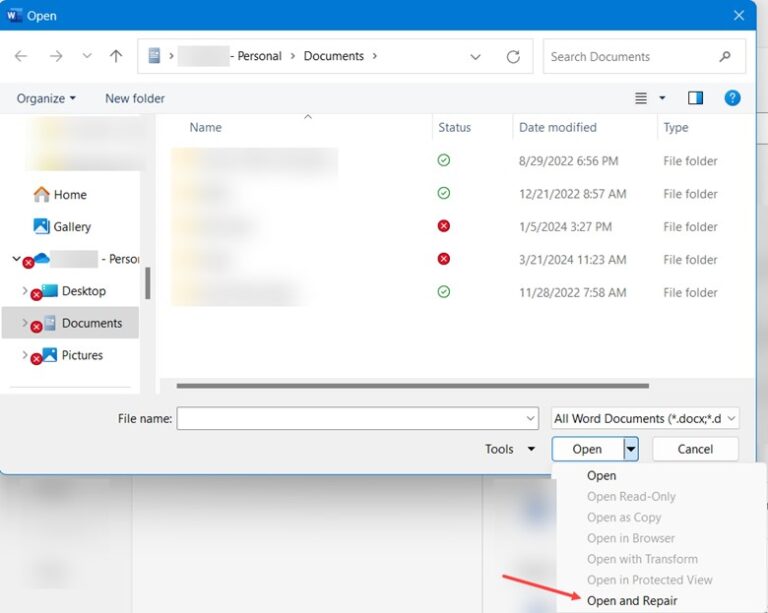The image size is (768, 613).
Task: Select the Personal breadcrumb segment
Action: coord(259,56)
